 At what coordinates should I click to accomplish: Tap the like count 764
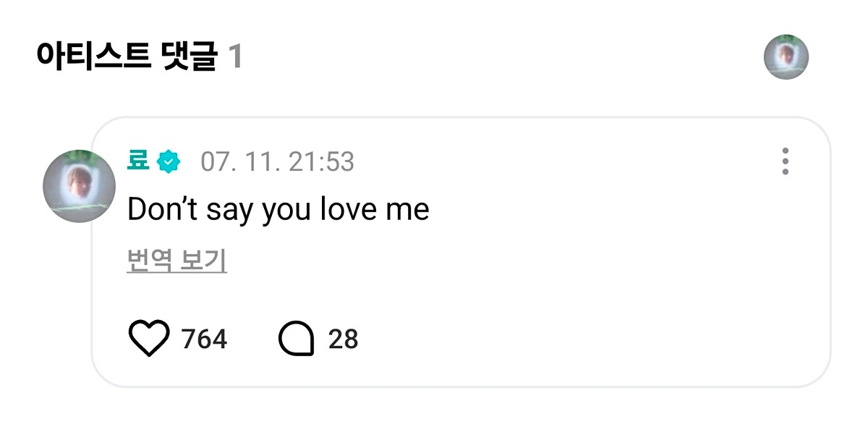pos(204,339)
